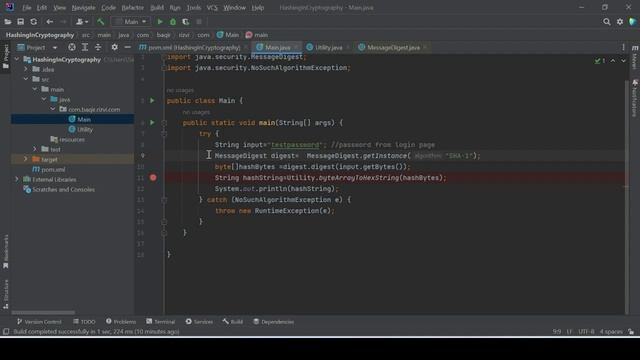Click run gutter icon beside main method
The height and width of the screenshot is (360, 640).
(x=152, y=122)
